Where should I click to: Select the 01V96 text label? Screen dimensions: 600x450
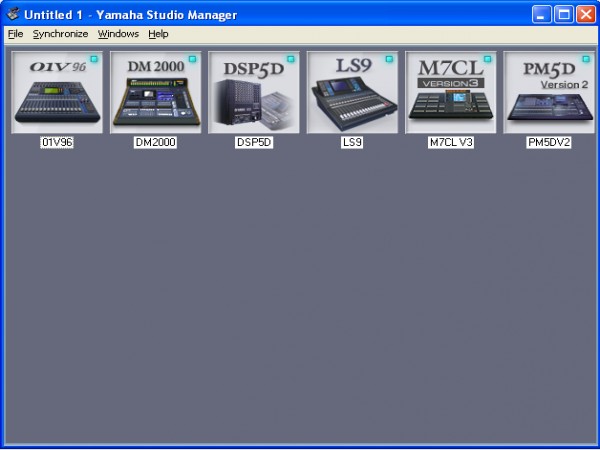(57, 143)
